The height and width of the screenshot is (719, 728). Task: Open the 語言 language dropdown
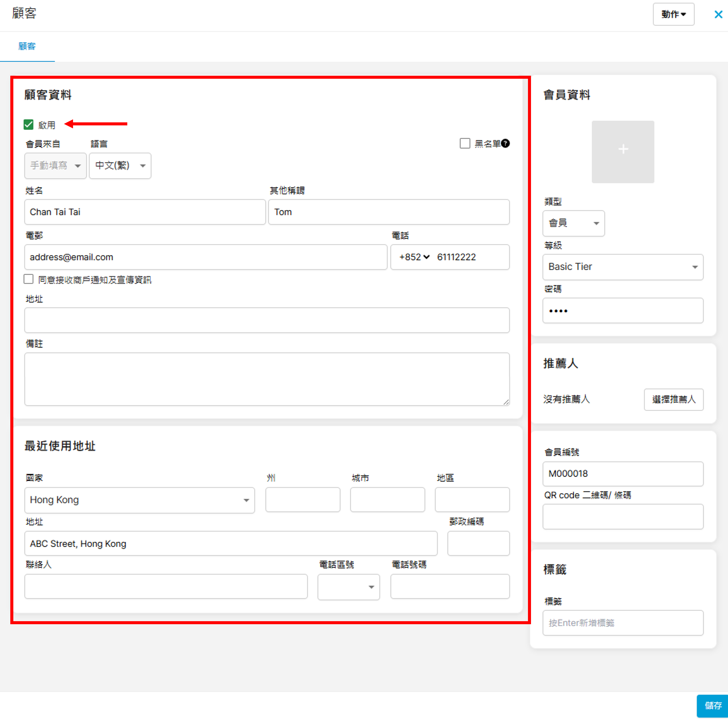pos(120,166)
